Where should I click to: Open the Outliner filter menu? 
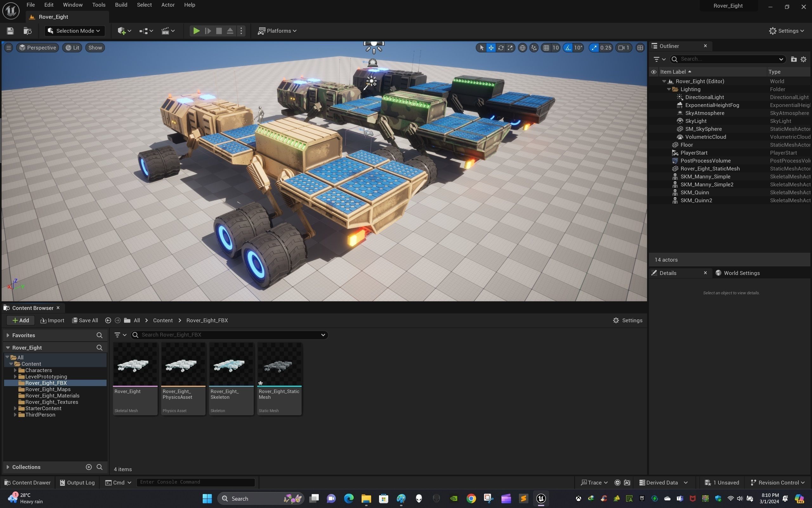pyautogui.click(x=659, y=59)
